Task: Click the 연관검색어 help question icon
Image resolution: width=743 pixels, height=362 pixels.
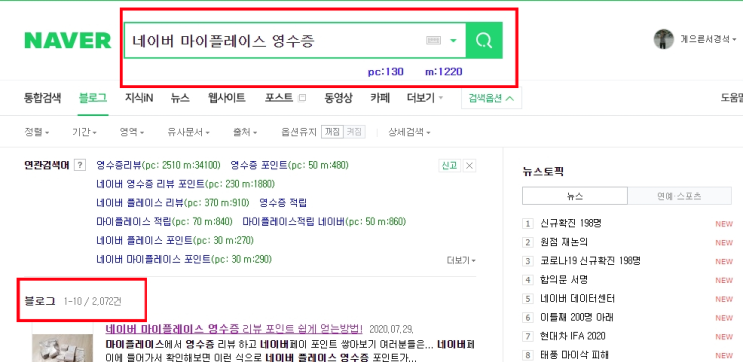Action: pyautogui.click(x=81, y=165)
